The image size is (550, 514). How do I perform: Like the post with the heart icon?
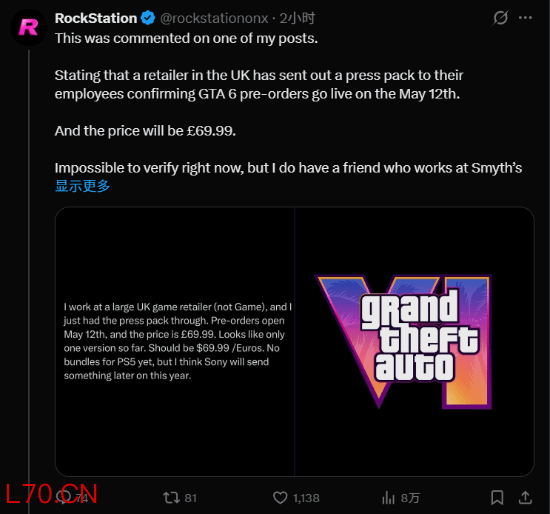[280, 498]
